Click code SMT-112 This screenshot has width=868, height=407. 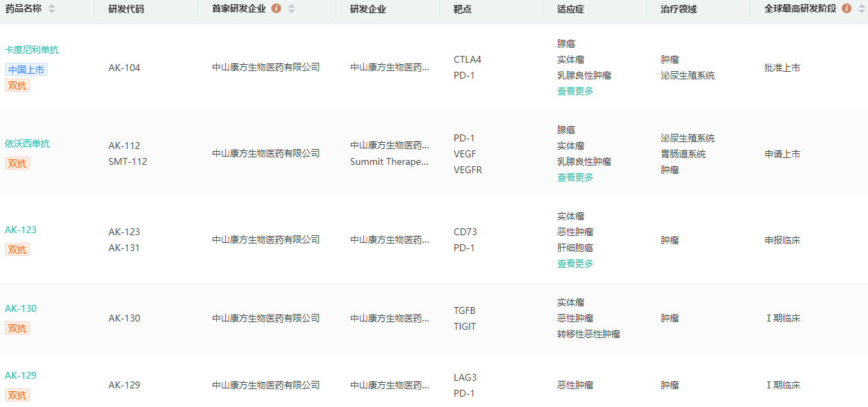click(x=128, y=161)
